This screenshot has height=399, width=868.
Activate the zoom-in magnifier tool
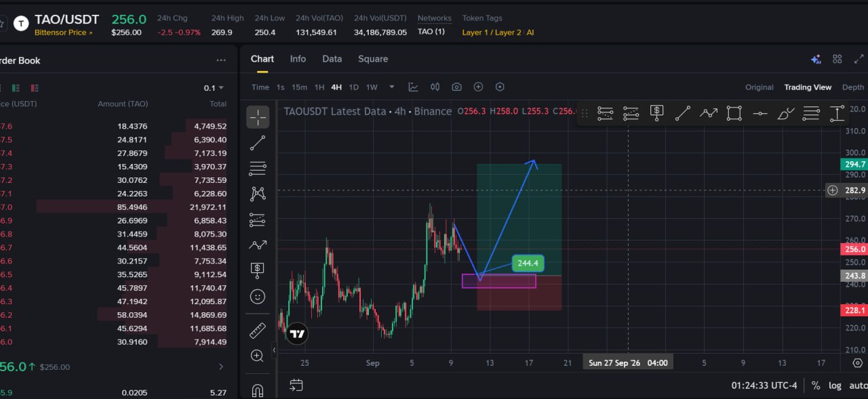pos(258,356)
